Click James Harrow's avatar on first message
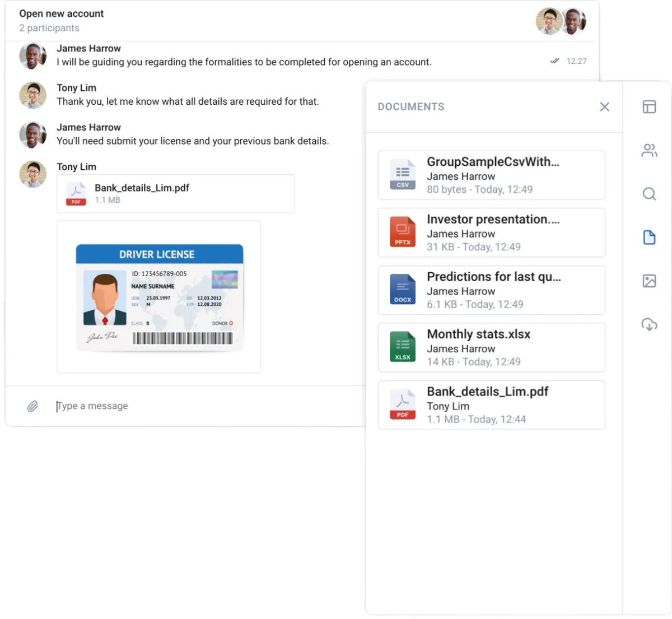The height and width of the screenshot is (619, 672). pos(33,56)
